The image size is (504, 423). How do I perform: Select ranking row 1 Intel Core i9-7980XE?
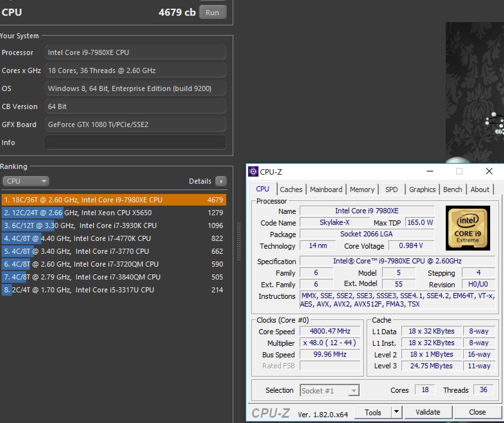click(114, 200)
